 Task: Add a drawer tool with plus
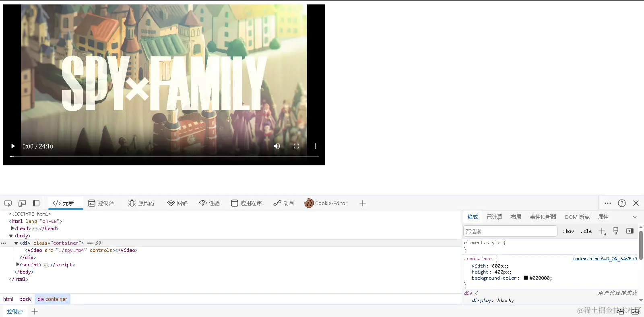point(35,311)
